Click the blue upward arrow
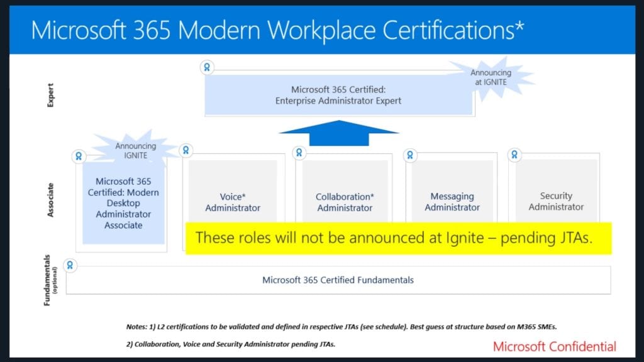Viewport: 644px width, 362px height. [339, 133]
